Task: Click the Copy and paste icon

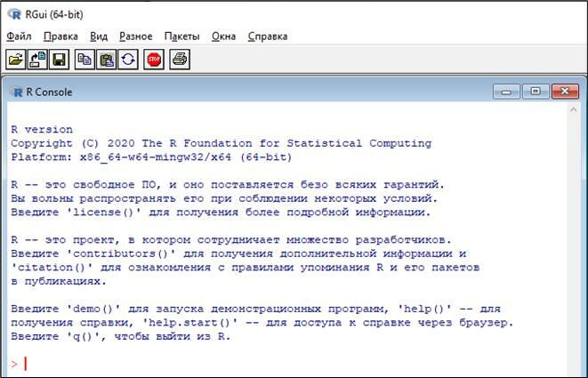Action: [128, 60]
